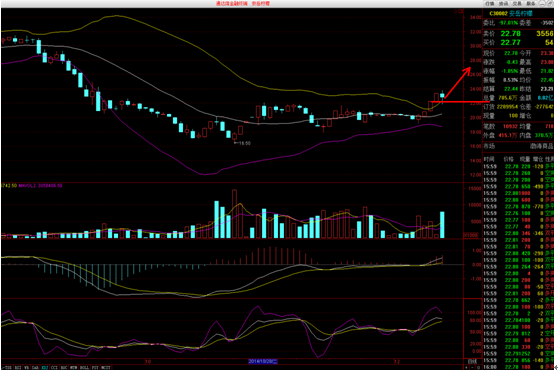Select the last cyan volume bar
Screen dimensions: 558x370
pos(442,225)
